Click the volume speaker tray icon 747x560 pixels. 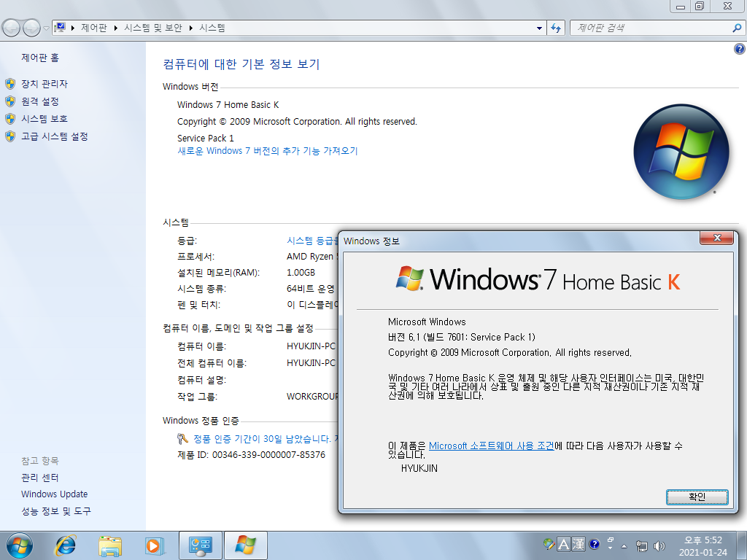659,546
